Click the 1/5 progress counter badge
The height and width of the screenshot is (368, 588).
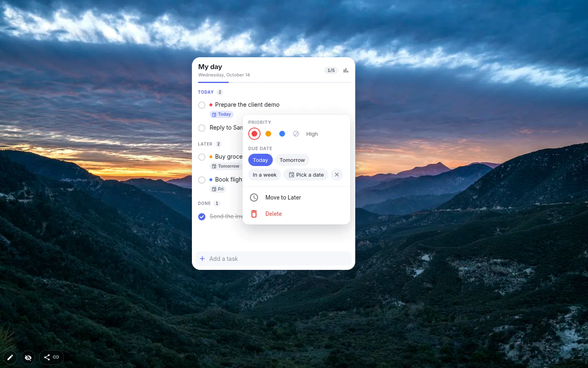(x=331, y=70)
